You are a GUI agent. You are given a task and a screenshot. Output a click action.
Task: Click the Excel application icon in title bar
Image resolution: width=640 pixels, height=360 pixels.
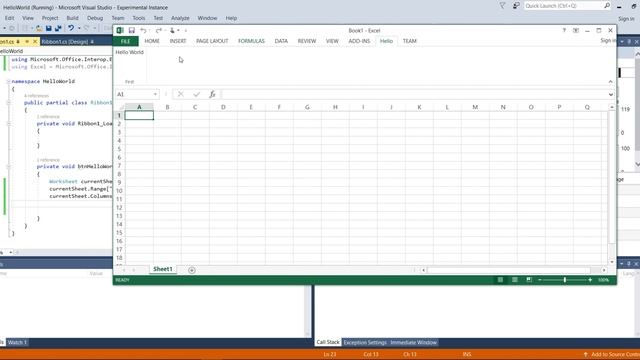(120, 30)
